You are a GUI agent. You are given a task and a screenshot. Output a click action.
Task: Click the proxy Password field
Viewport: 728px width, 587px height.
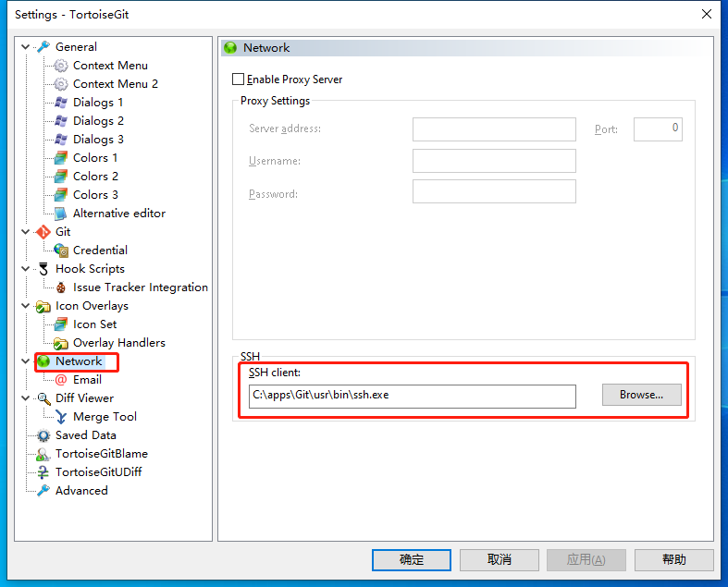pyautogui.click(x=494, y=191)
